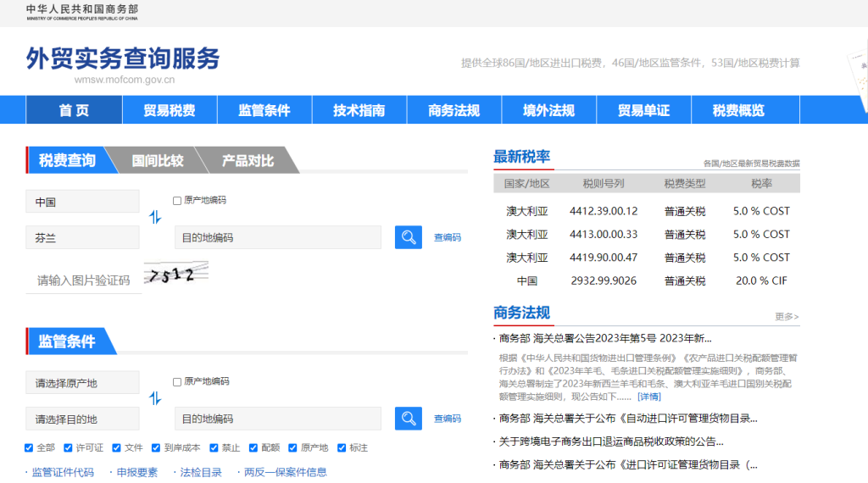Open the 法检目录 link

coord(200,472)
